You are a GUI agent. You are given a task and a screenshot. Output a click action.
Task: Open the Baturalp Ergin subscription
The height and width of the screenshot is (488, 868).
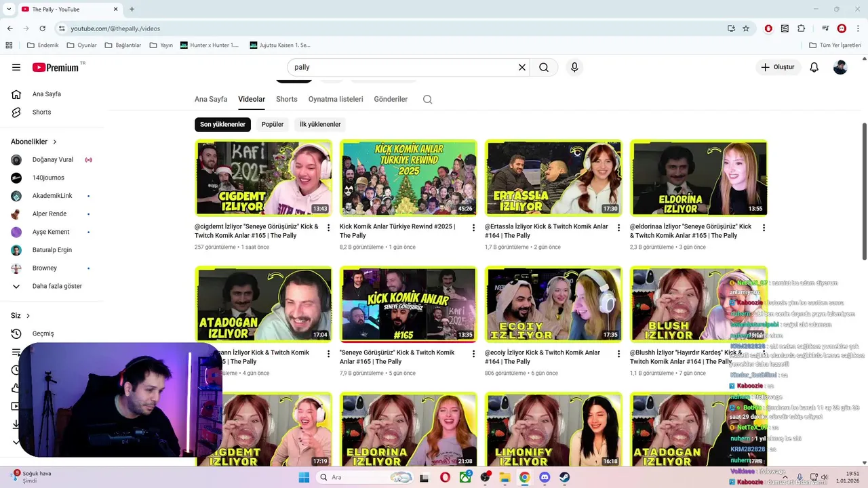click(x=52, y=250)
